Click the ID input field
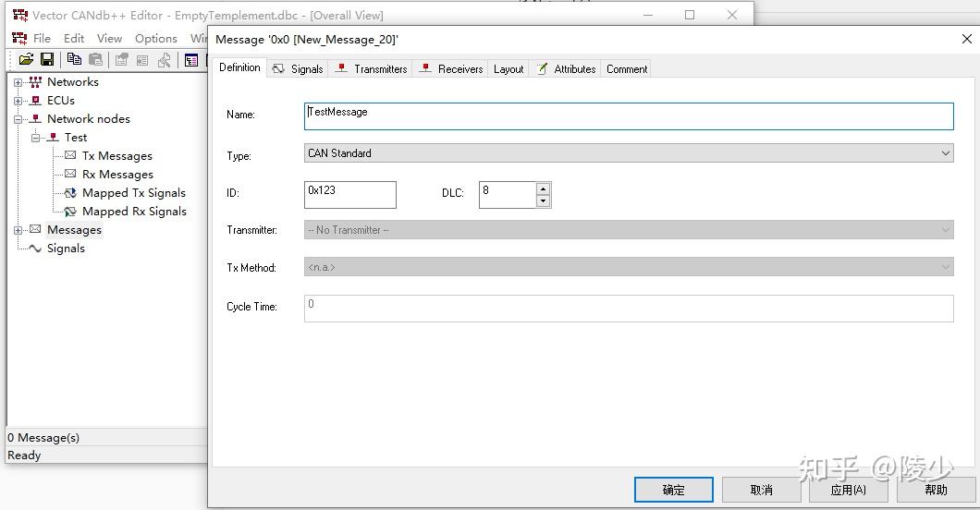Viewport: 980px width, 510px height. 350,194
